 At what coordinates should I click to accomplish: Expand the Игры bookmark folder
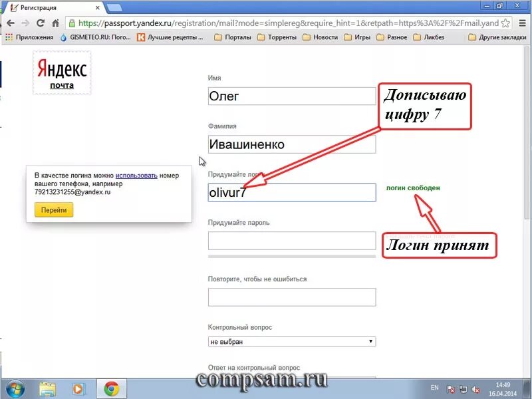click(x=357, y=37)
